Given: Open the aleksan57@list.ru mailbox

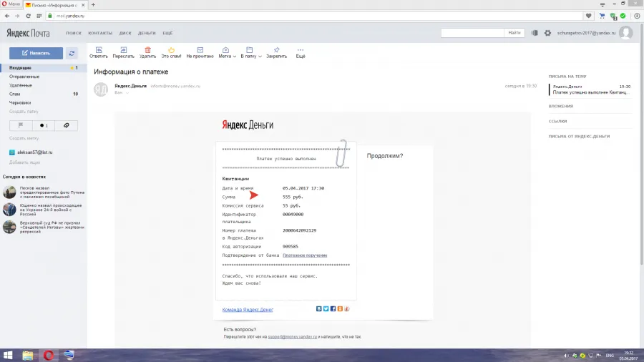Looking at the screenshot, I should (x=34, y=152).
